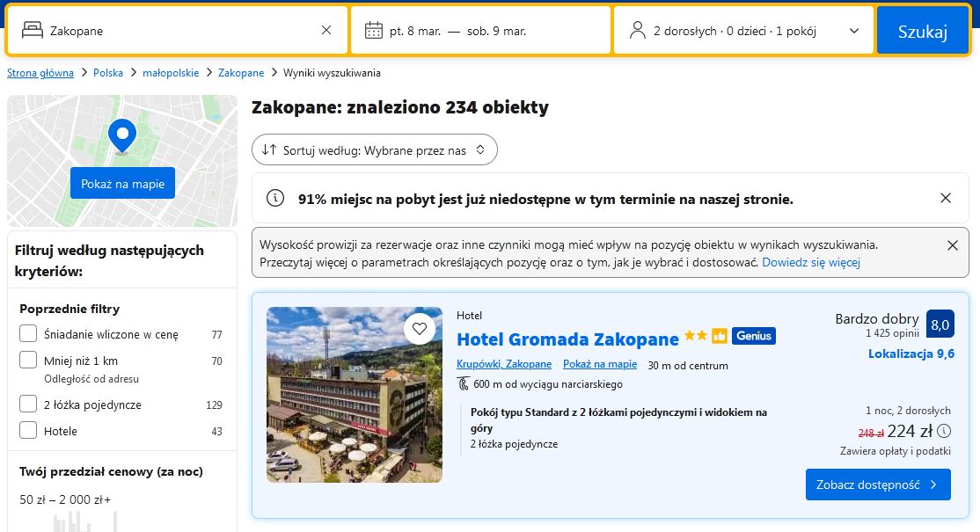Enable 'Śniadanie wliczone w cenę' filter
This screenshot has width=980, height=532.
[28, 334]
